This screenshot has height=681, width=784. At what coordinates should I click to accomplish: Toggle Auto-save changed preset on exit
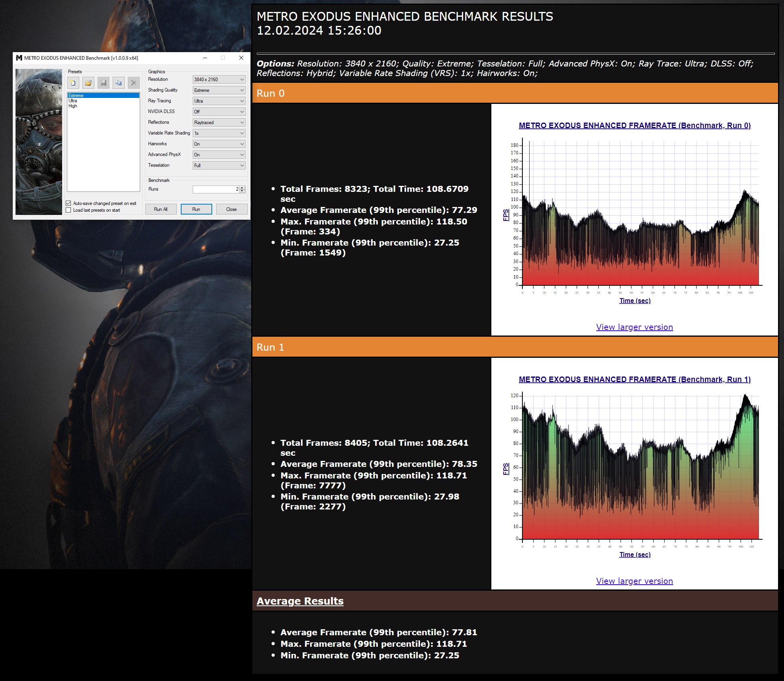coord(68,203)
